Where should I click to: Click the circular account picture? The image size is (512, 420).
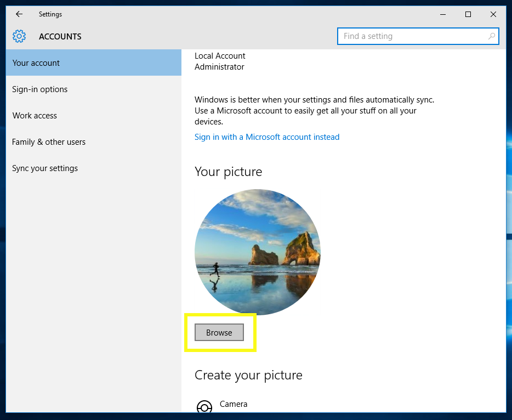[x=258, y=252]
